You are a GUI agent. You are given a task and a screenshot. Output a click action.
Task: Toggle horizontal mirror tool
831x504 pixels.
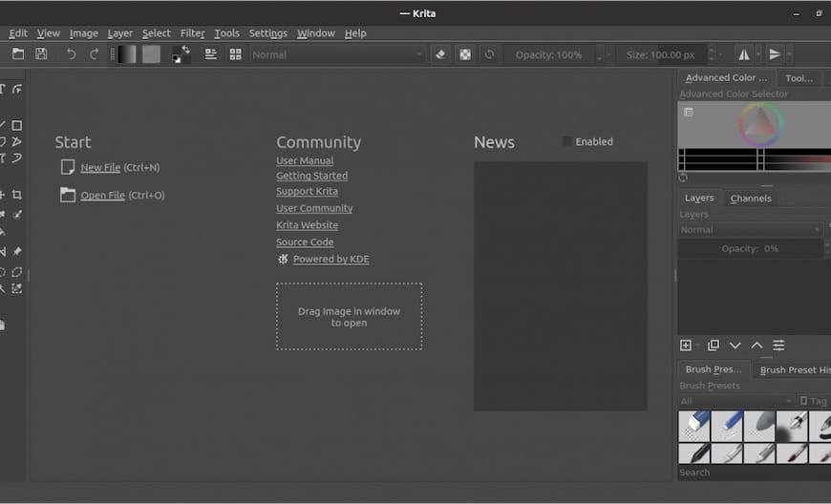point(743,54)
